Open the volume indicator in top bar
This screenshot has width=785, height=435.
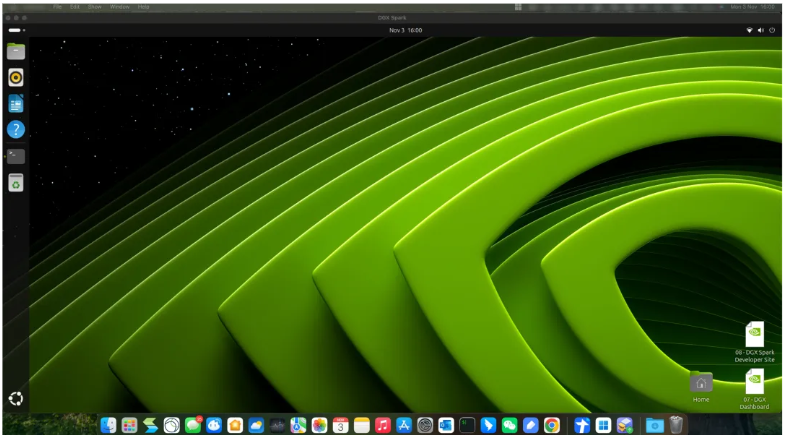(761, 30)
